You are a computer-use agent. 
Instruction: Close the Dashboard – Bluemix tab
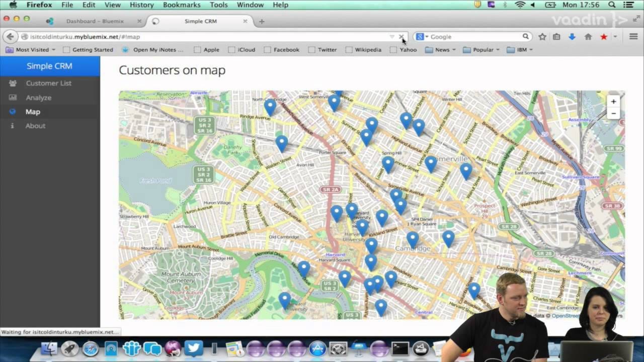coord(139,22)
